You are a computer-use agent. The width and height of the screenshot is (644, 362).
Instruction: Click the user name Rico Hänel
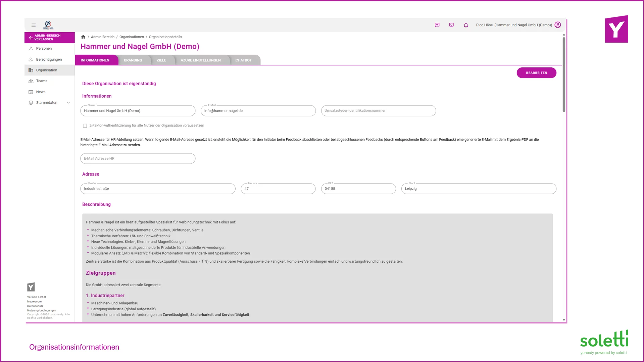(x=514, y=25)
